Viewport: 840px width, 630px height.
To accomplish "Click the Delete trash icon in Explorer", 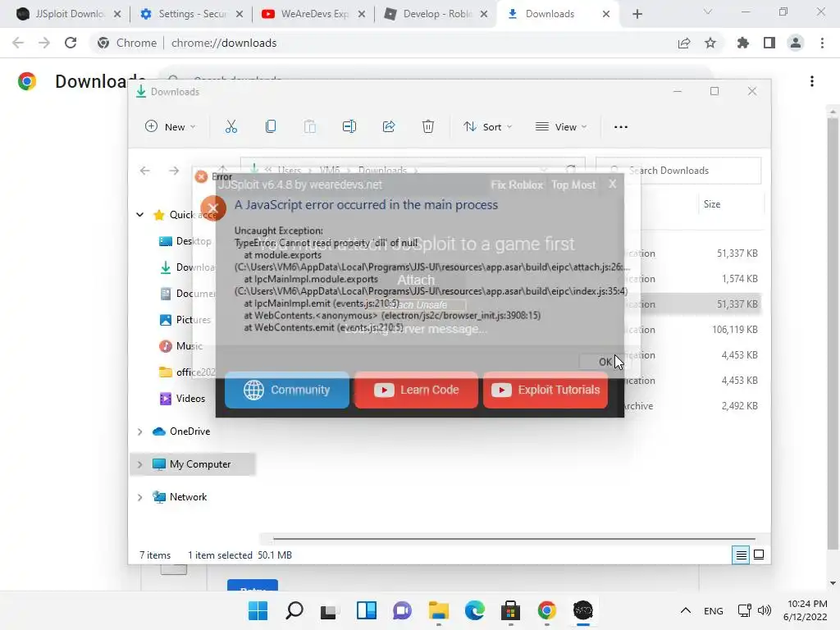I will [x=428, y=126].
